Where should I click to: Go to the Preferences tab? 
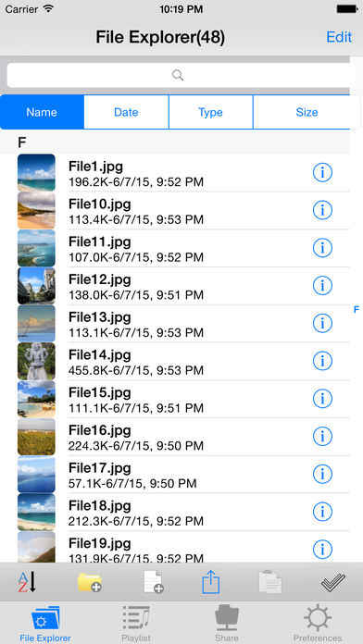pos(318,625)
